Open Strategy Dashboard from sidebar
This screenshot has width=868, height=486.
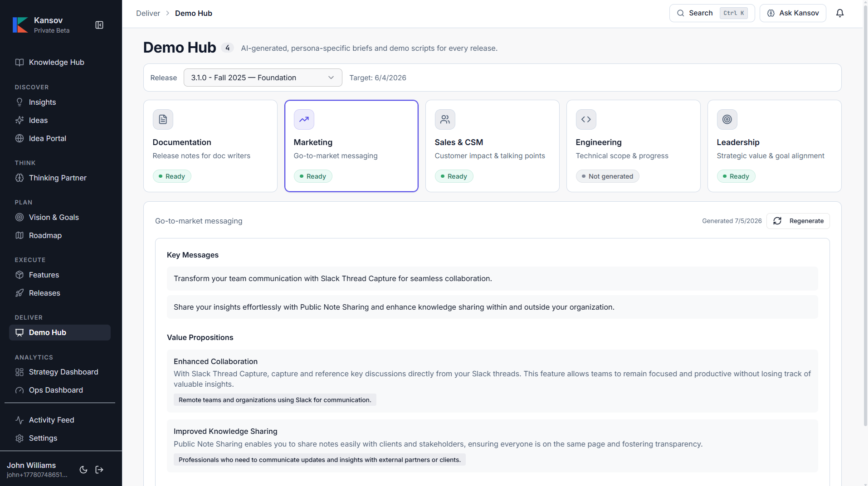point(60,372)
